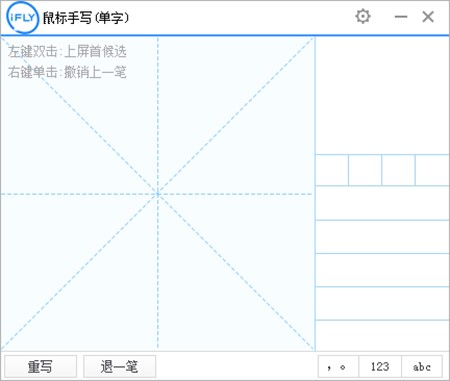
Task: Click the large candidate preview box
Action: click(382, 95)
